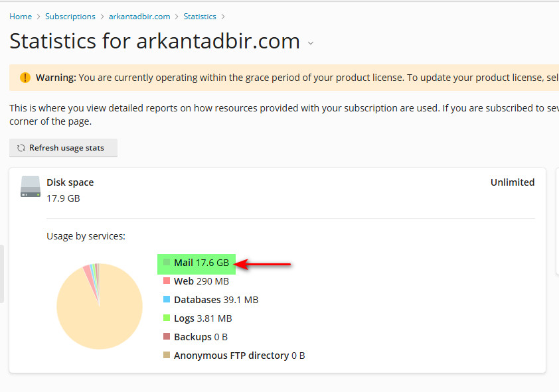This screenshot has height=392, width=559.
Task: Select the Databases 39.1 MB entry
Action: pos(216,300)
